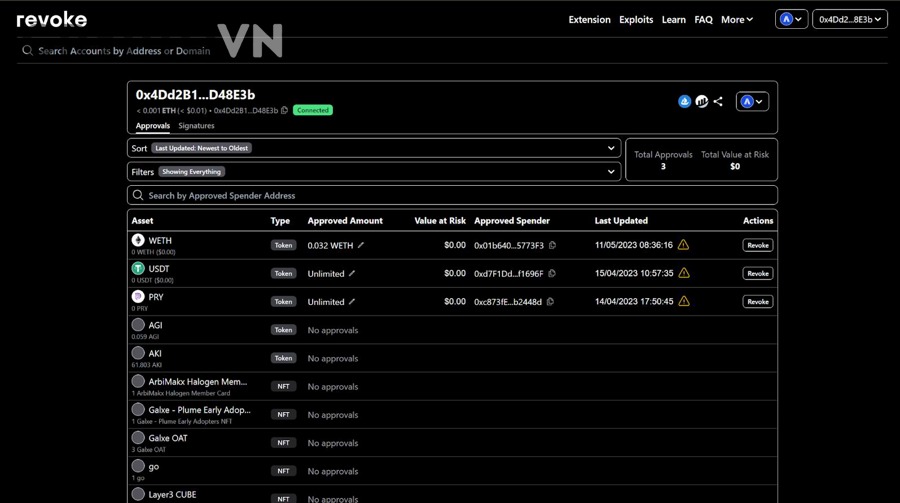
Task: Click the Asset column header
Action: (142, 220)
